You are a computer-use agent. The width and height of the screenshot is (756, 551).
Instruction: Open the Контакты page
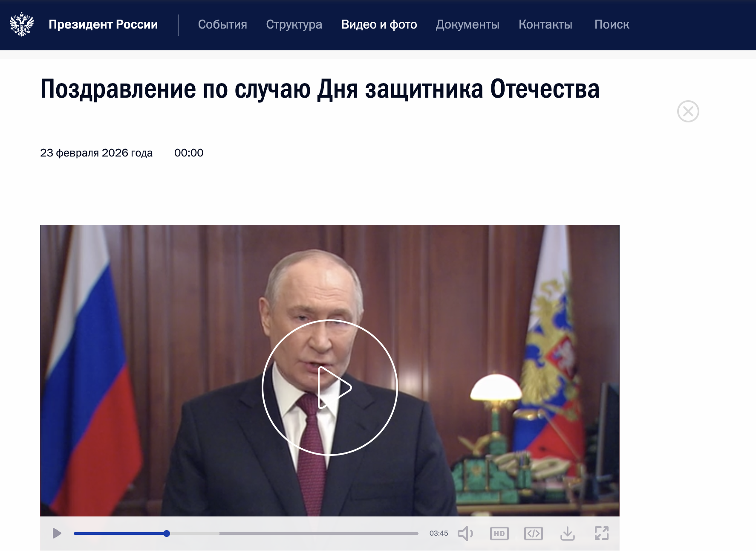tap(545, 24)
